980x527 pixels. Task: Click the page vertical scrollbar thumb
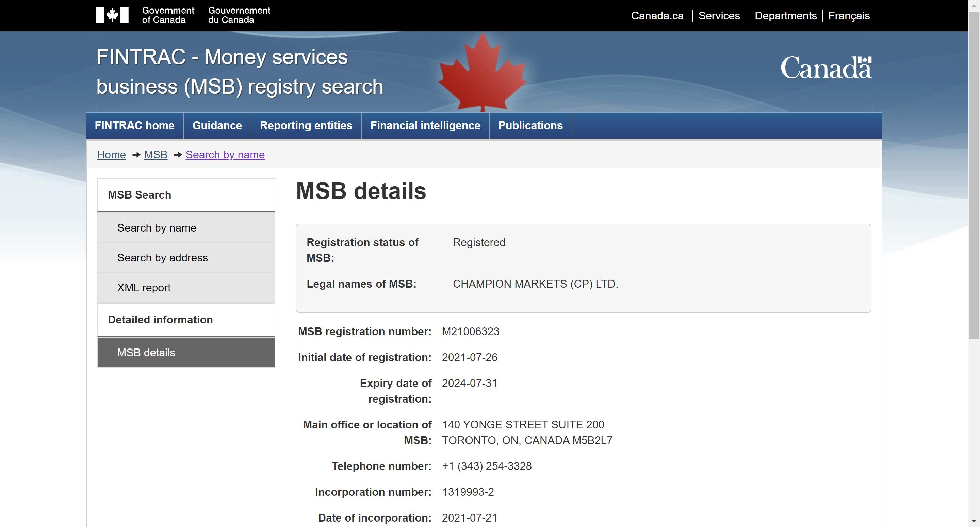pyautogui.click(x=974, y=175)
